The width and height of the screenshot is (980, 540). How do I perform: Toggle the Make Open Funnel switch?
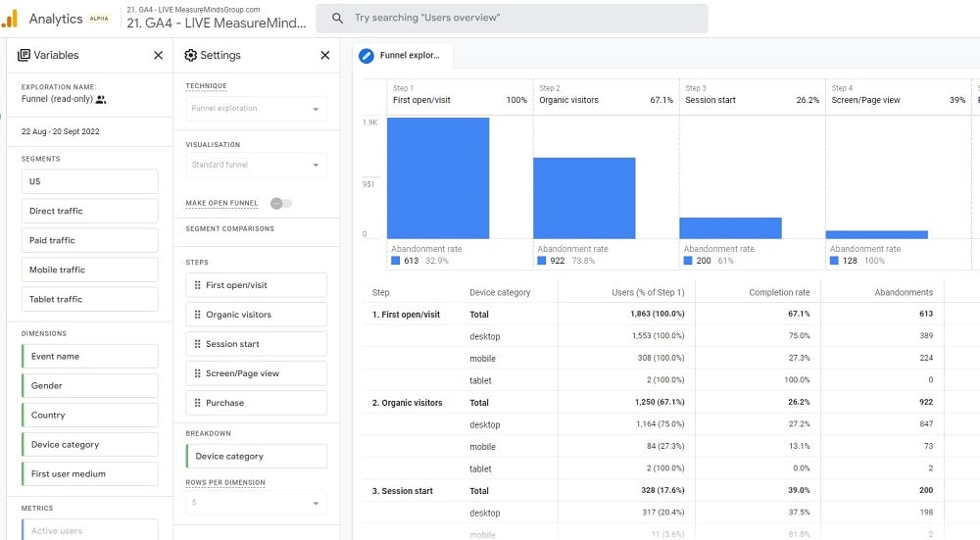(280, 203)
